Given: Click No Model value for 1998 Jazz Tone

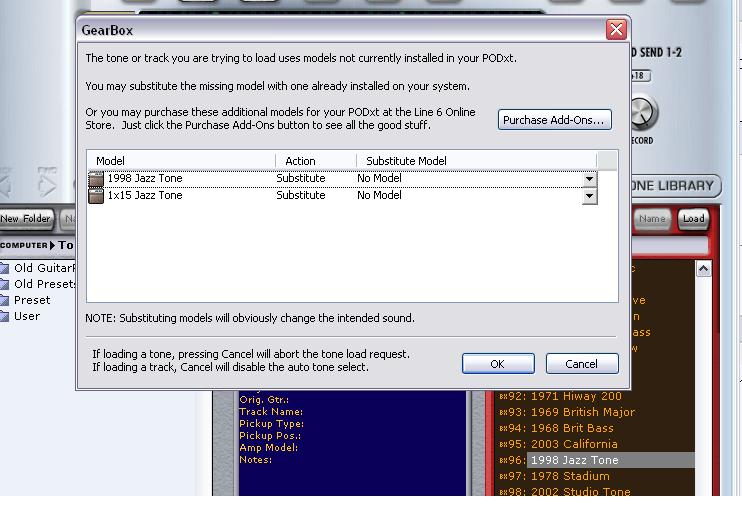Looking at the screenshot, I should [380, 178].
